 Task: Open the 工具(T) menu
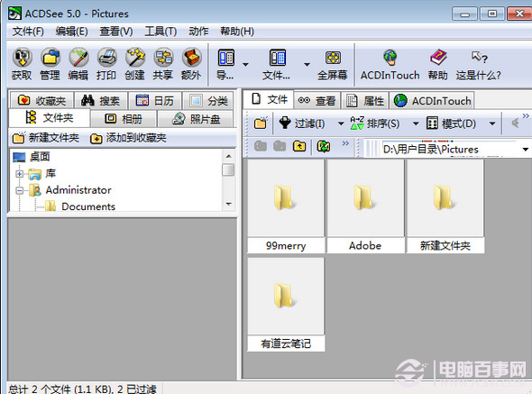click(x=161, y=32)
